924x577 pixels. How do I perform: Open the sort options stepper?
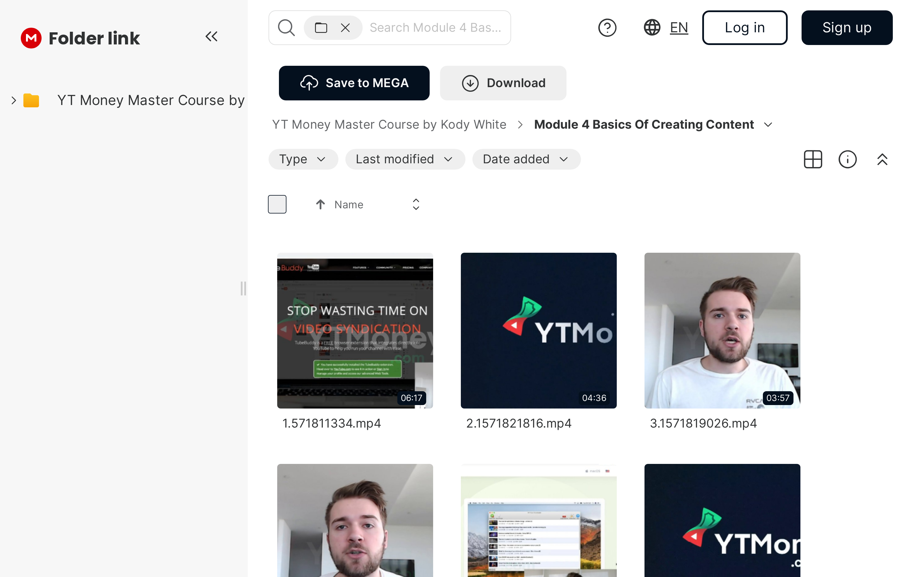[x=416, y=205]
